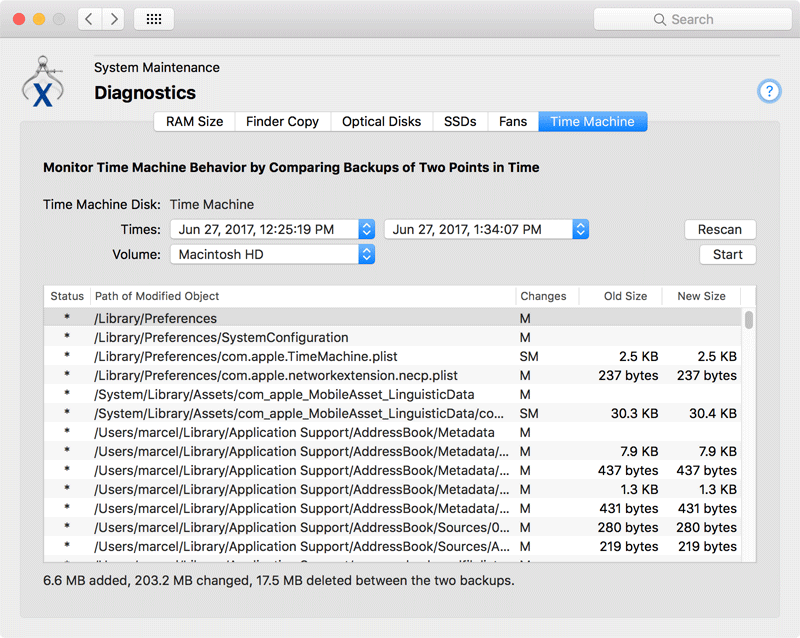
Task: Open the second backup time dropdown
Action: tap(486, 229)
